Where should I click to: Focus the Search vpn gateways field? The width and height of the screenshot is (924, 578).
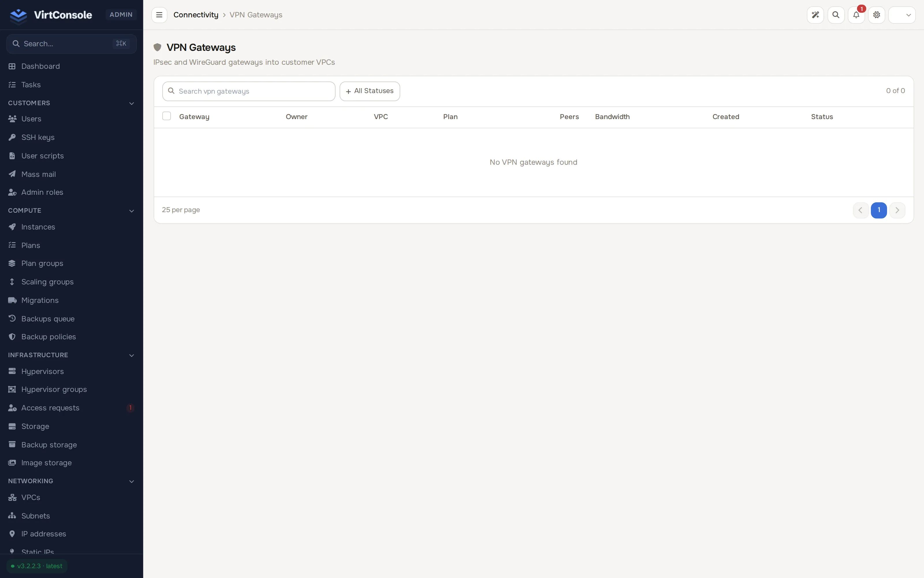249,91
